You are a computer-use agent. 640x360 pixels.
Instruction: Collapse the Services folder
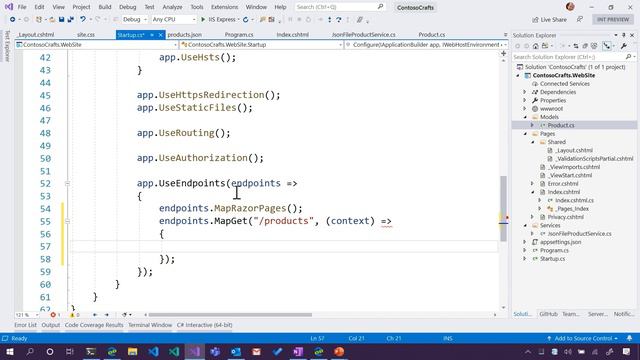point(525,225)
